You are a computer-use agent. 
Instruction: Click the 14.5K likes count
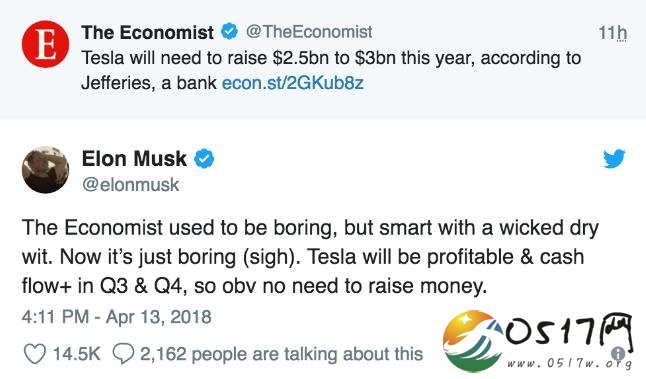tap(77, 354)
